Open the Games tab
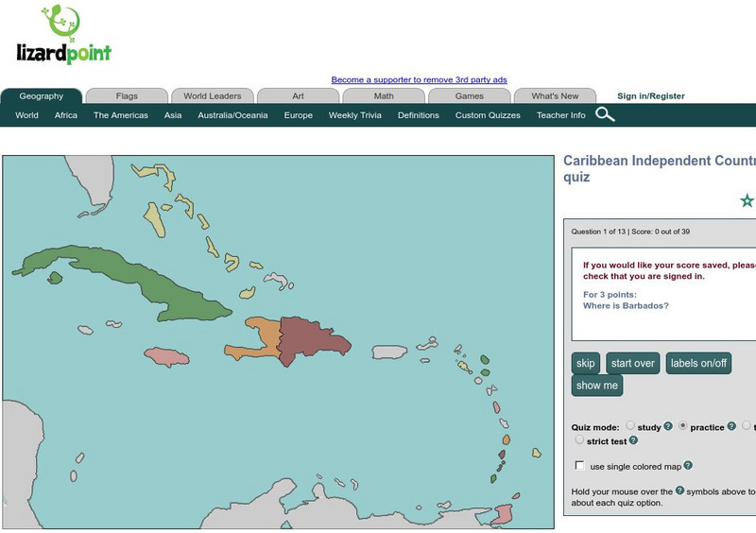This screenshot has height=533, width=756. click(469, 96)
